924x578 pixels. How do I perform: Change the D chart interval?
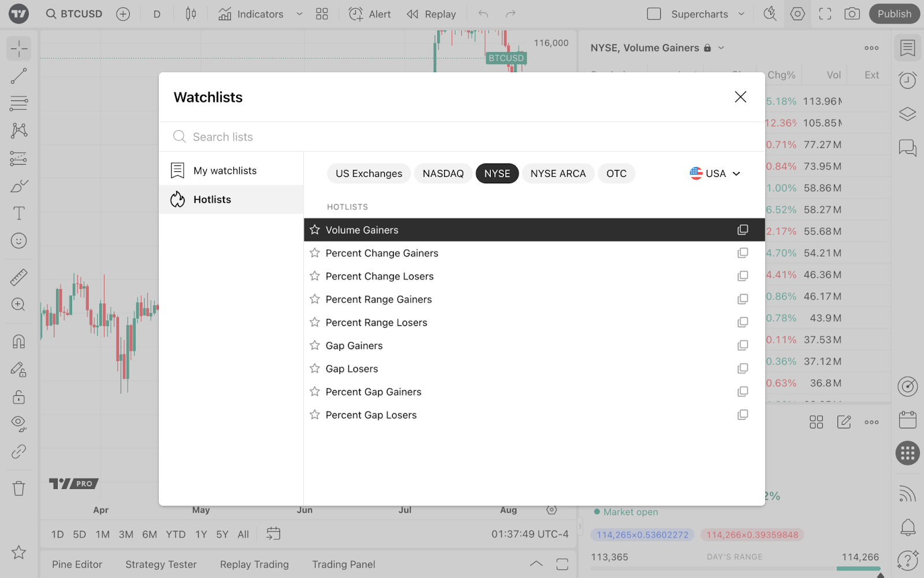pyautogui.click(x=157, y=14)
